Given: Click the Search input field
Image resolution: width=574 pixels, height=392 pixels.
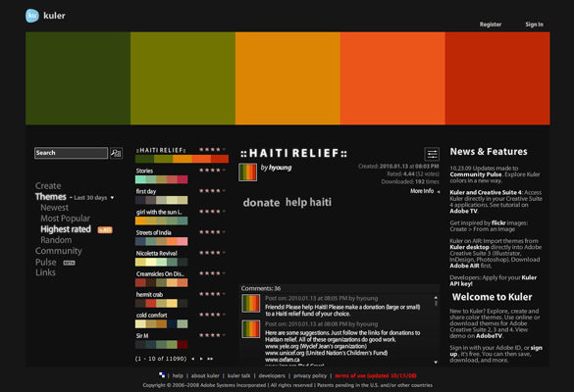Looking at the screenshot, I should point(71,153).
